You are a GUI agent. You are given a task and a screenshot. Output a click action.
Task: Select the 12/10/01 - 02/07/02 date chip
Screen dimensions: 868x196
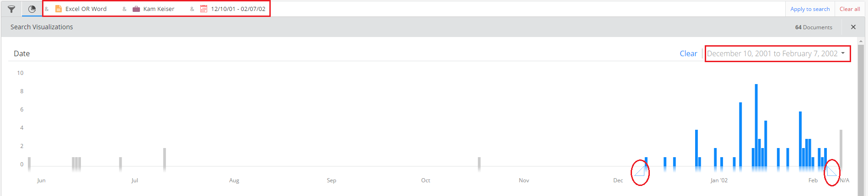click(x=233, y=9)
